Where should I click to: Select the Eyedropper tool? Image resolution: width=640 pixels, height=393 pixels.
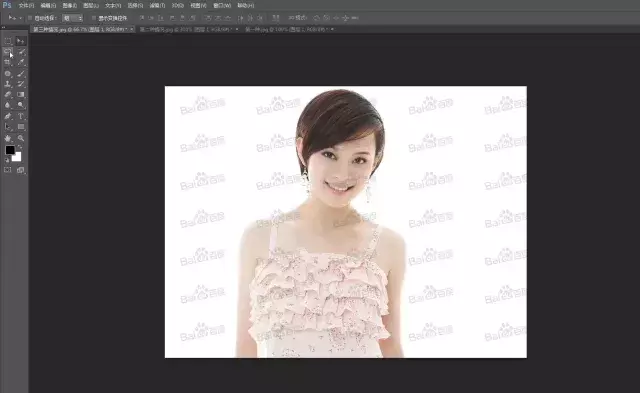tap(20, 62)
